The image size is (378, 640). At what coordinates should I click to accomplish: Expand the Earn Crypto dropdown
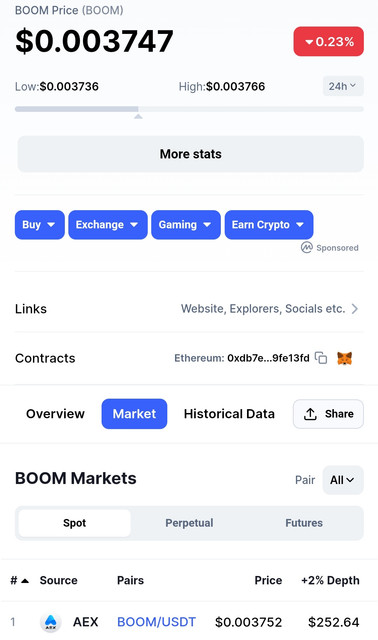269,224
